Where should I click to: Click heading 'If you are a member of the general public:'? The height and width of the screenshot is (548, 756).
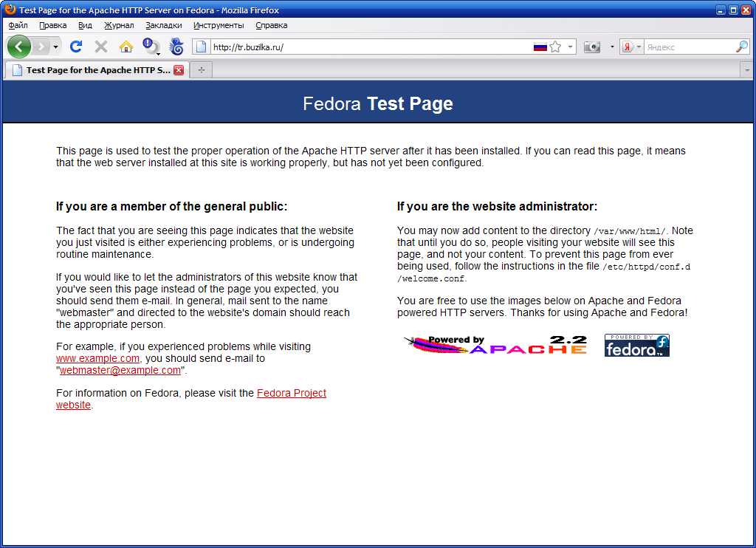(171, 207)
